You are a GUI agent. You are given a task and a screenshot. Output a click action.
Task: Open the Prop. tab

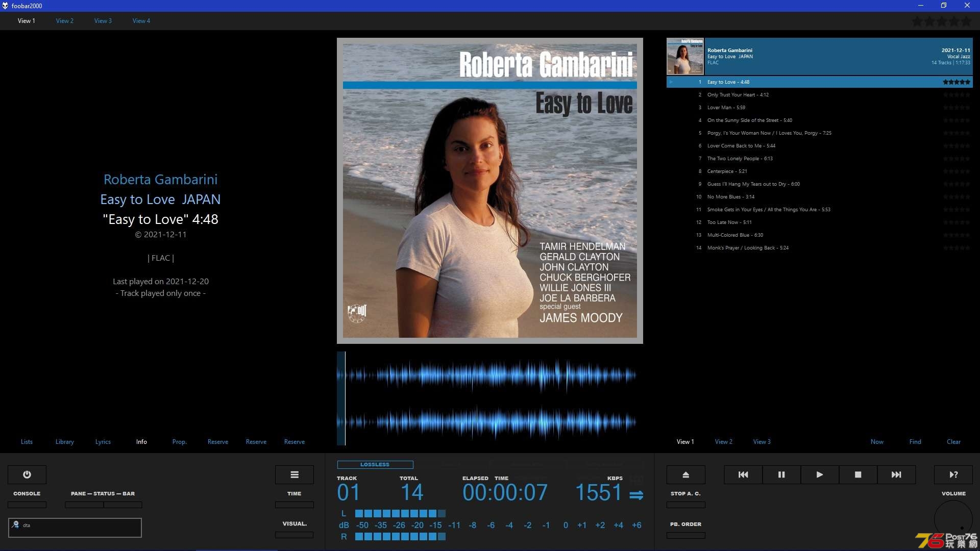click(x=180, y=442)
